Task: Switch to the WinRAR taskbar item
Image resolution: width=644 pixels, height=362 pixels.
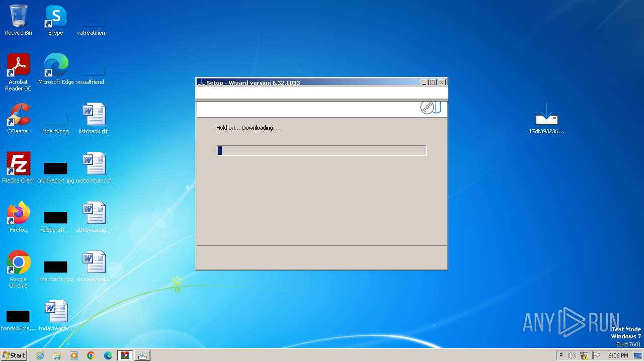Action: (125, 355)
